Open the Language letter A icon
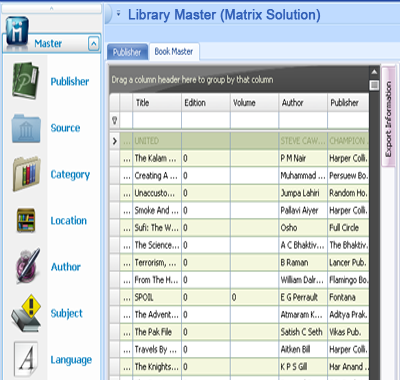Viewport: 400px width, 380px height. 26,359
